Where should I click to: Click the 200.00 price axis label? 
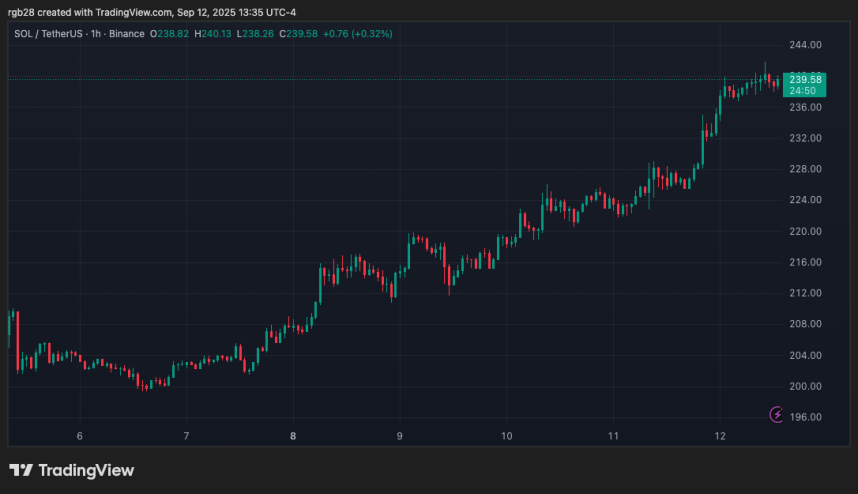click(x=804, y=386)
